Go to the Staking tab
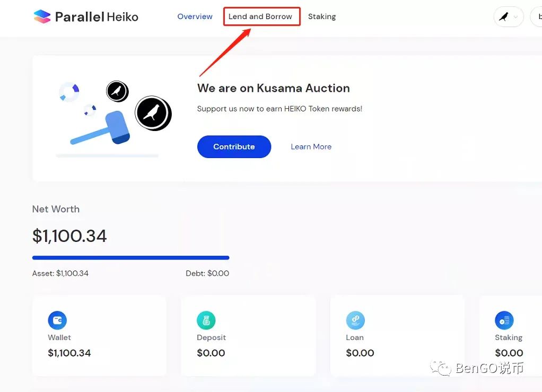Screen dimensions: 542x392 [322, 16]
